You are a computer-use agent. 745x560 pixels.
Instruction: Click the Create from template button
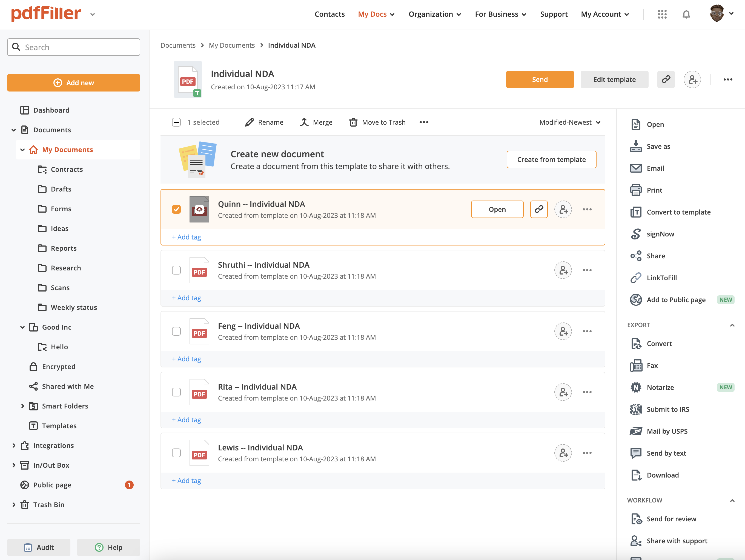coord(551,159)
